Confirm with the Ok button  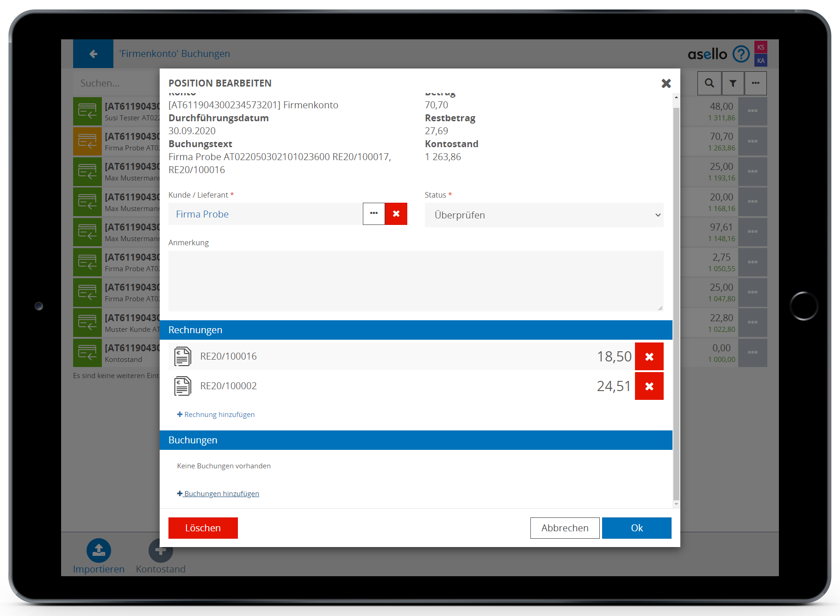coord(636,528)
